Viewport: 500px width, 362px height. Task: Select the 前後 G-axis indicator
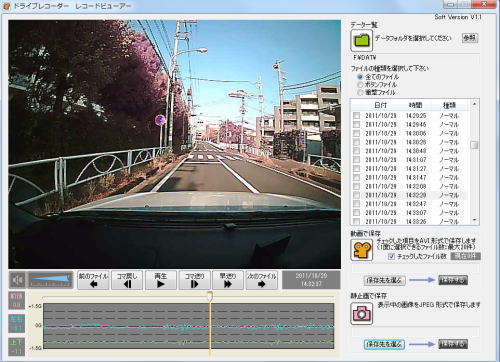pos(17,300)
